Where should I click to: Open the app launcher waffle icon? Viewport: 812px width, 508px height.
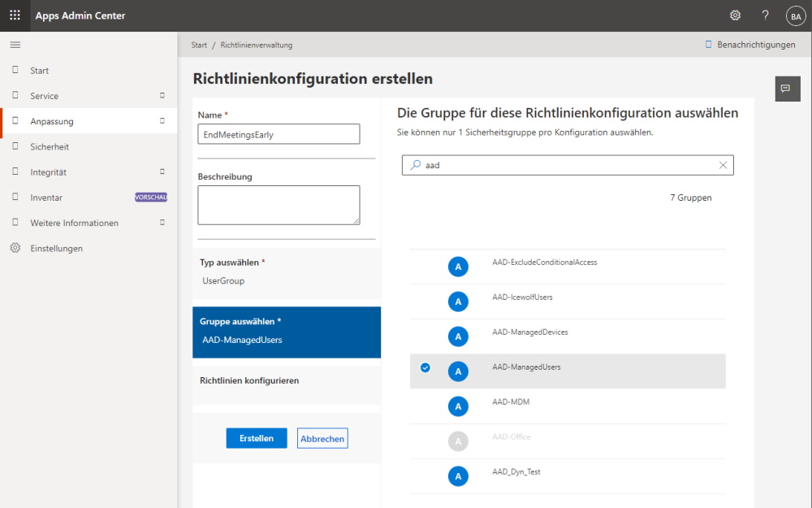pyautogui.click(x=15, y=15)
